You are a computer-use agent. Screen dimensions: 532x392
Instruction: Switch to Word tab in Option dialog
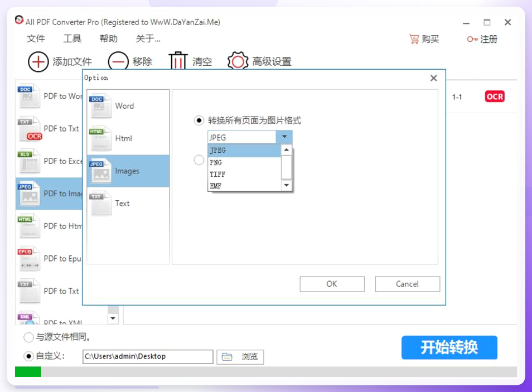128,106
